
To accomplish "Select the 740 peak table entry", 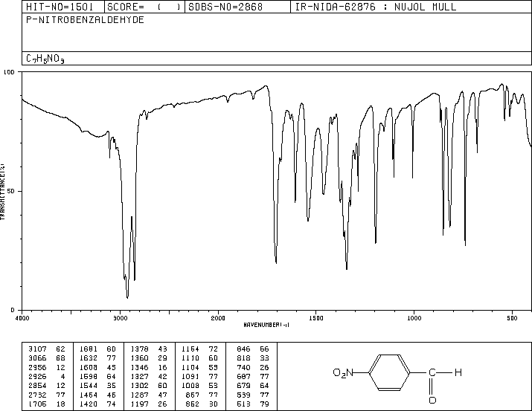I will pos(253,367).
